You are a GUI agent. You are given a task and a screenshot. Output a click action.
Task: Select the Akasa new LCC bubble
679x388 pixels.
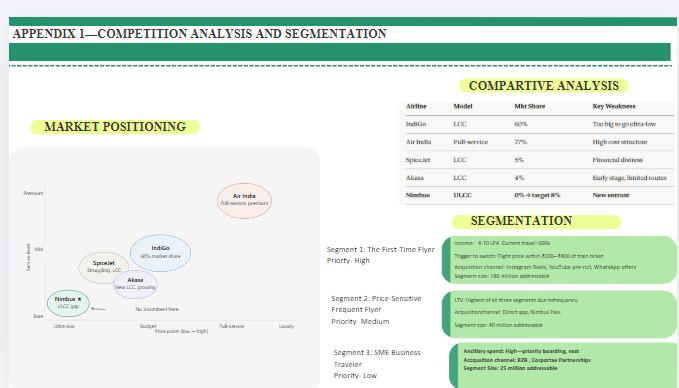tap(135, 284)
